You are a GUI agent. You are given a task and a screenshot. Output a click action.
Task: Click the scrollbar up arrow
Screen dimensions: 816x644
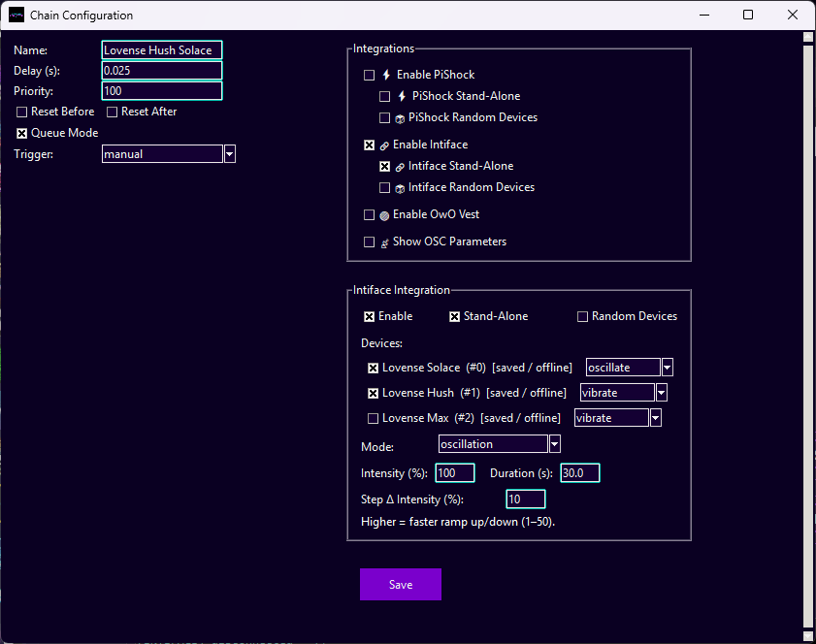click(x=808, y=37)
